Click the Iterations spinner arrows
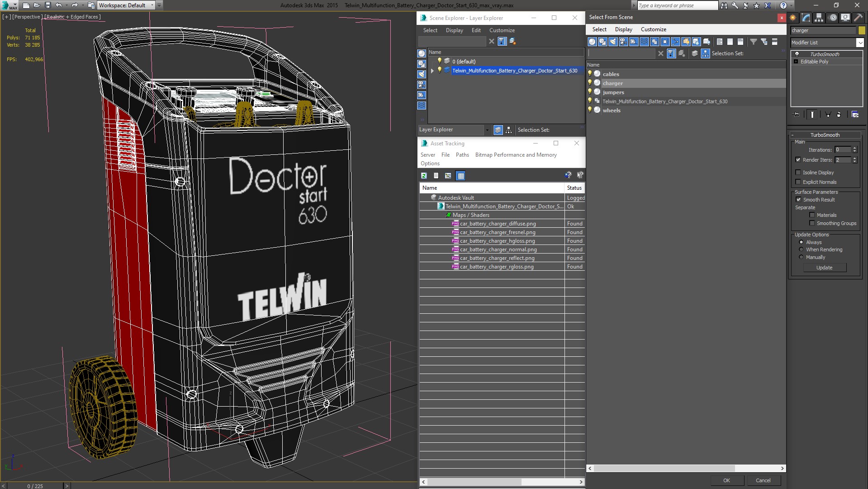 click(x=854, y=150)
